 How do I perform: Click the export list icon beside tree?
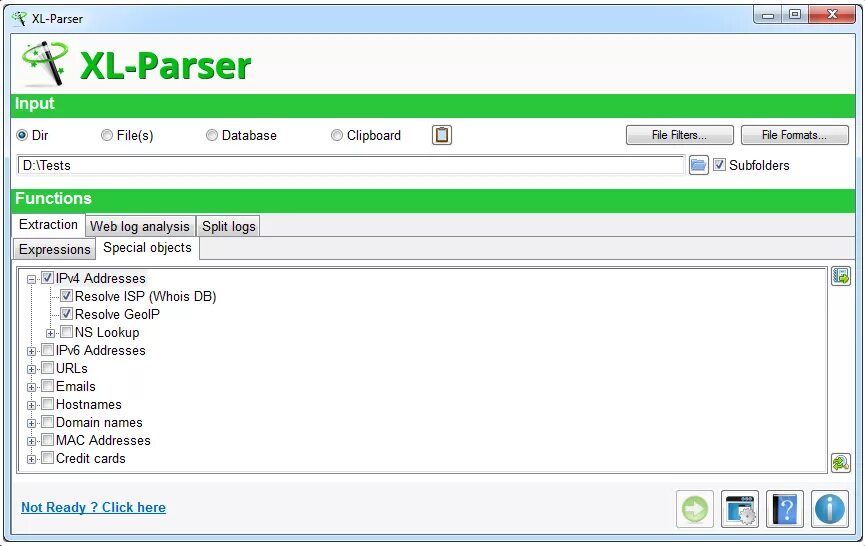coord(841,276)
